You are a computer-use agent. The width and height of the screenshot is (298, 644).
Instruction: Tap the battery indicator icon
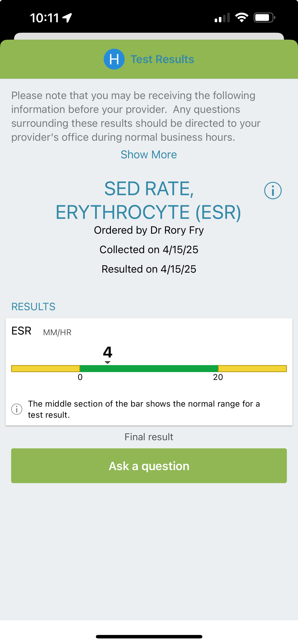pyautogui.click(x=264, y=18)
